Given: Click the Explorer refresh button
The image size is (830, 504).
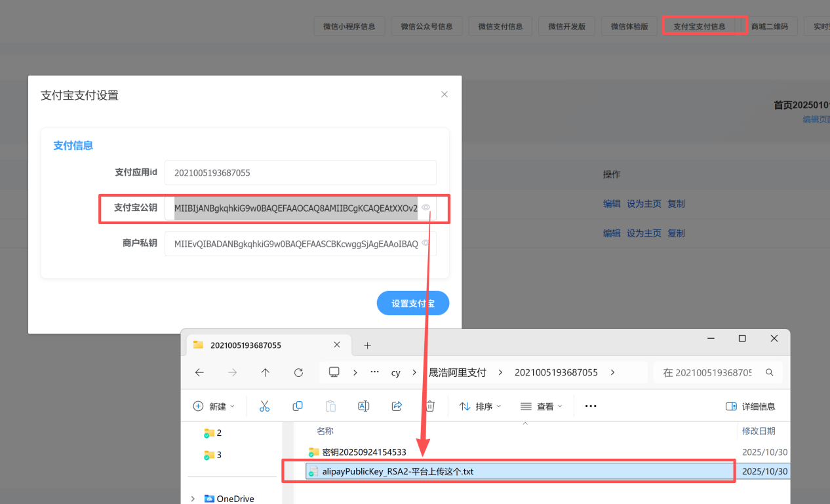Looking at the screenshot, I should click(x=298, y=372).
